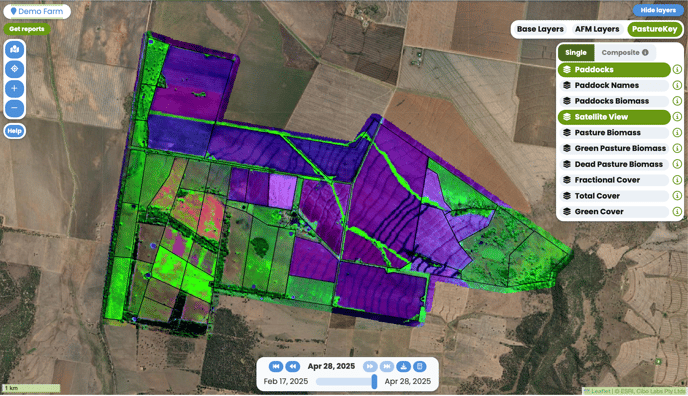This screenshot has height=396, width=688.
Task: Toggle the Satellite View layer
Action: coord(614,117)
